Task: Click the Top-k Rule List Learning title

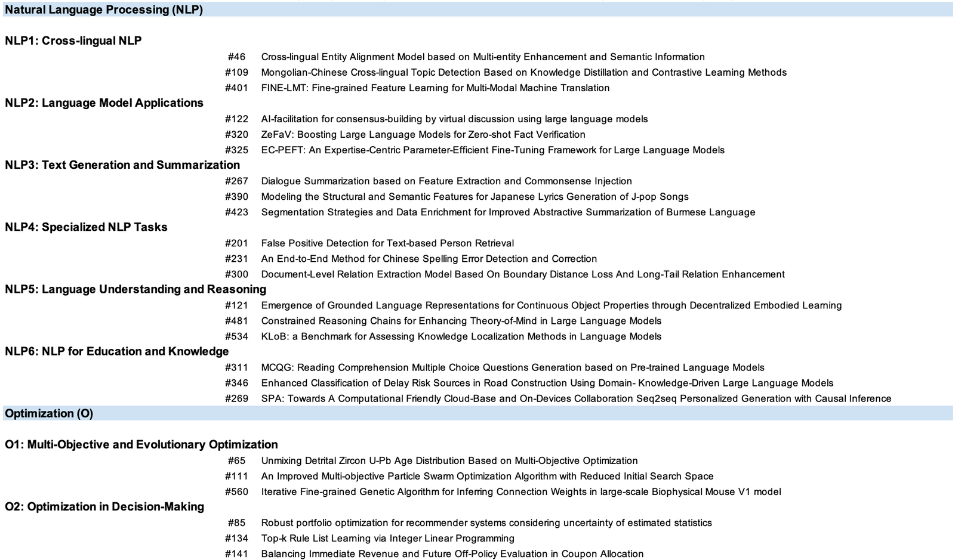Action: [x=387, y=538]
